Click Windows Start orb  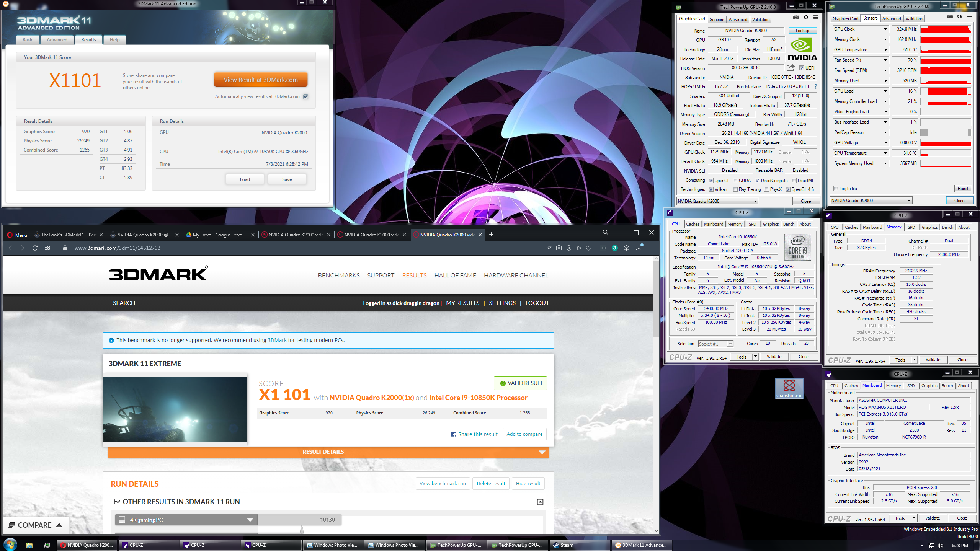(10, 545)
